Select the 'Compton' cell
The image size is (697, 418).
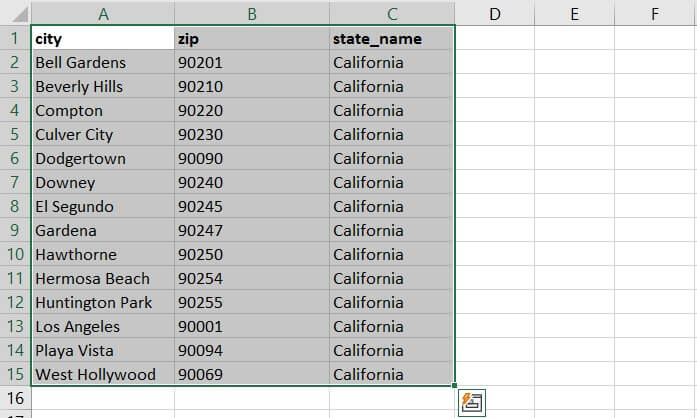coord(103,110)
